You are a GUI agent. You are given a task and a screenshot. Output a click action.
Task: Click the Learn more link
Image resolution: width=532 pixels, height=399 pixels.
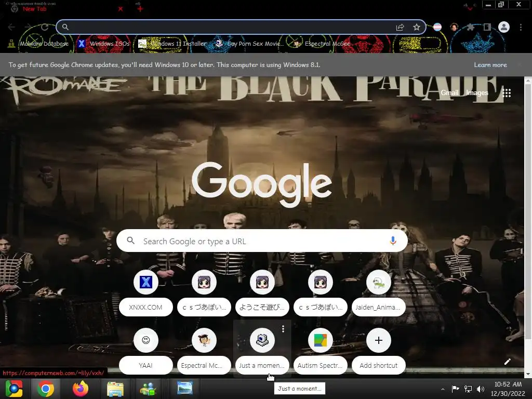click(490, 65)
